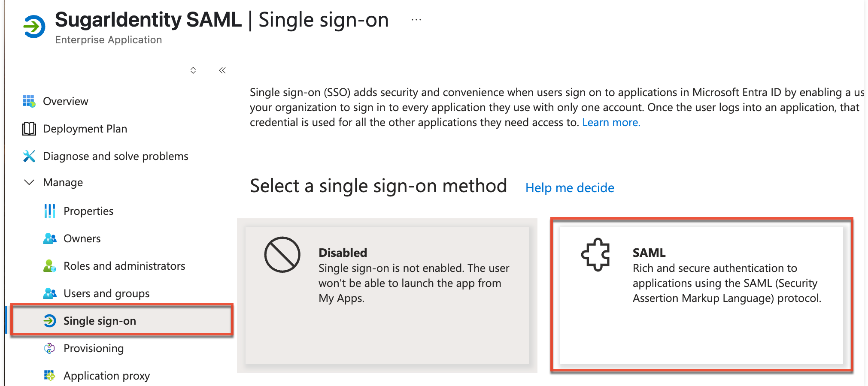The height and width of the screenshot is (386, 868).
Task: Collapse the sidebar with the double-chevron
Action: [x=222, y=70]
